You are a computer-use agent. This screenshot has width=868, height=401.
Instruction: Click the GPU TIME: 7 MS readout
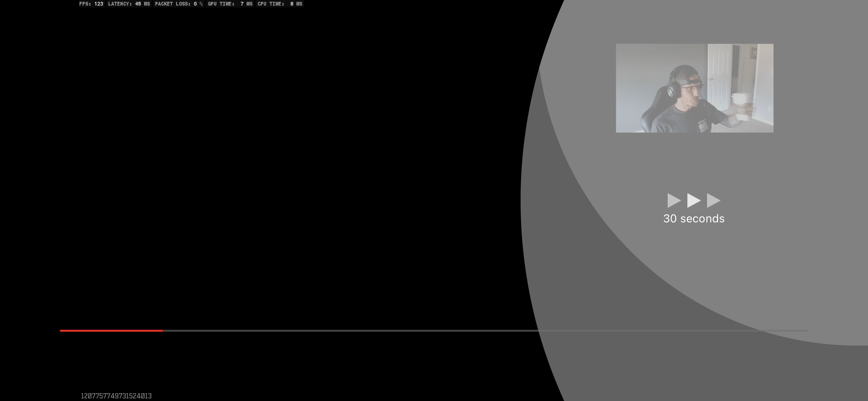pyautogui.click(x=230, y=4)
